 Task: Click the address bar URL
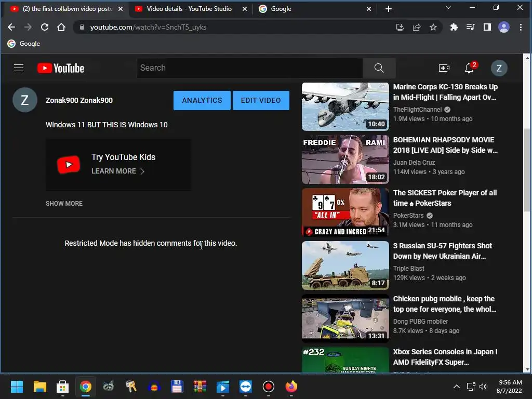[148, 27]
